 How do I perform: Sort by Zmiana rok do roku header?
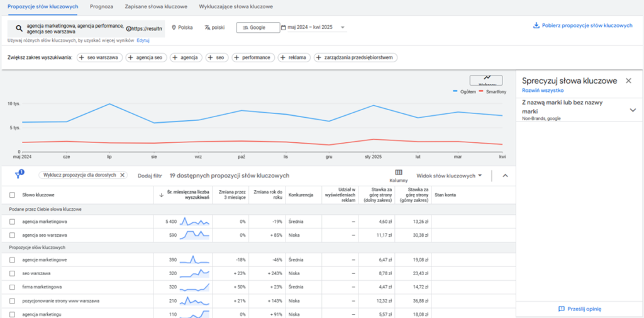268,195
